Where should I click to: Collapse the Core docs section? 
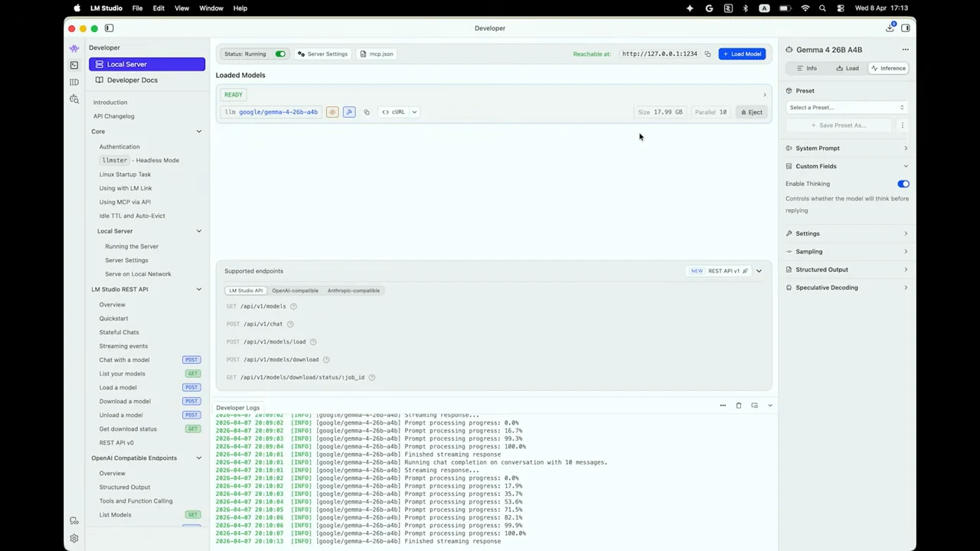pyautogui.click(x=199, y=132)
